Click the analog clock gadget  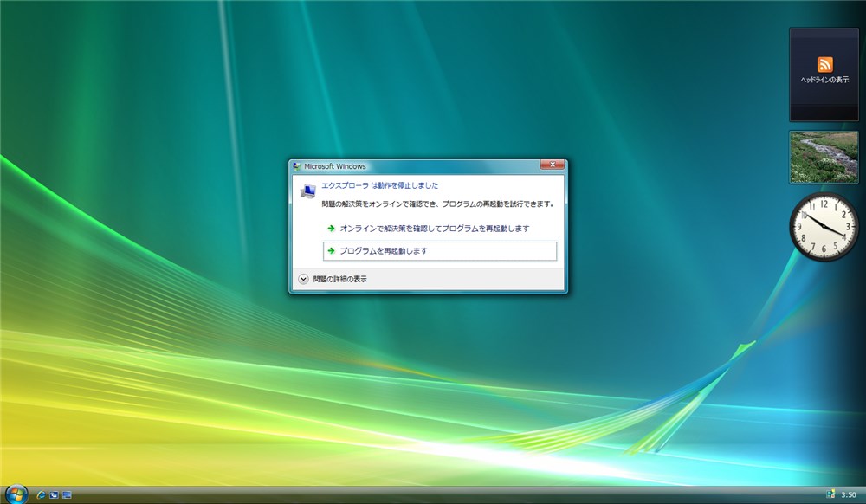(824, 226)
